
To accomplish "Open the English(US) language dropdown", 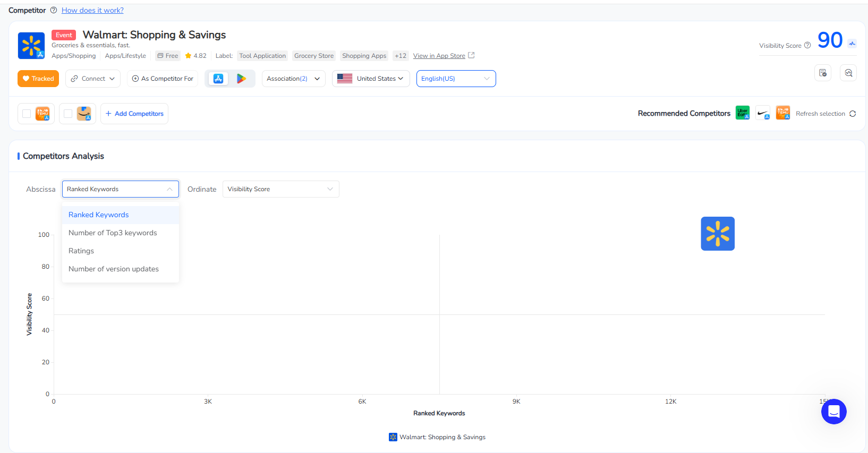I will pyautogui.click(x=456, y=79).
